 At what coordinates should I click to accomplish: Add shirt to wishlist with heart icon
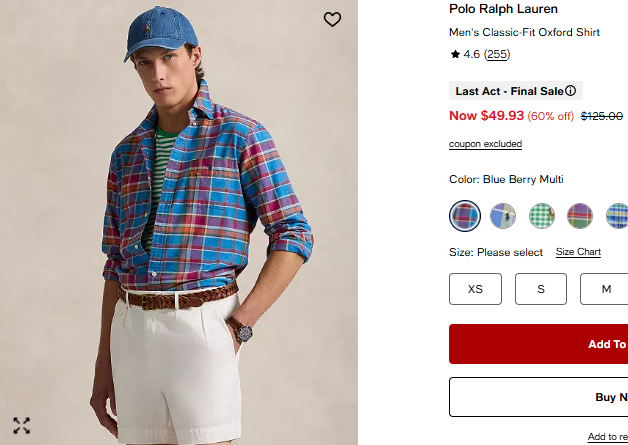click(x=332, y=19)
